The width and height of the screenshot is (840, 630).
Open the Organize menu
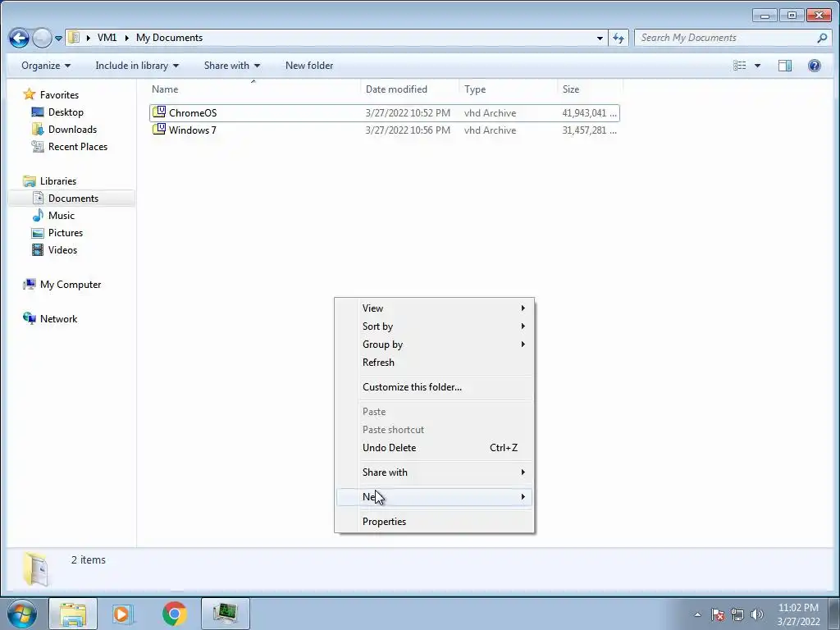pyautogui.click(x=46, y=66)
